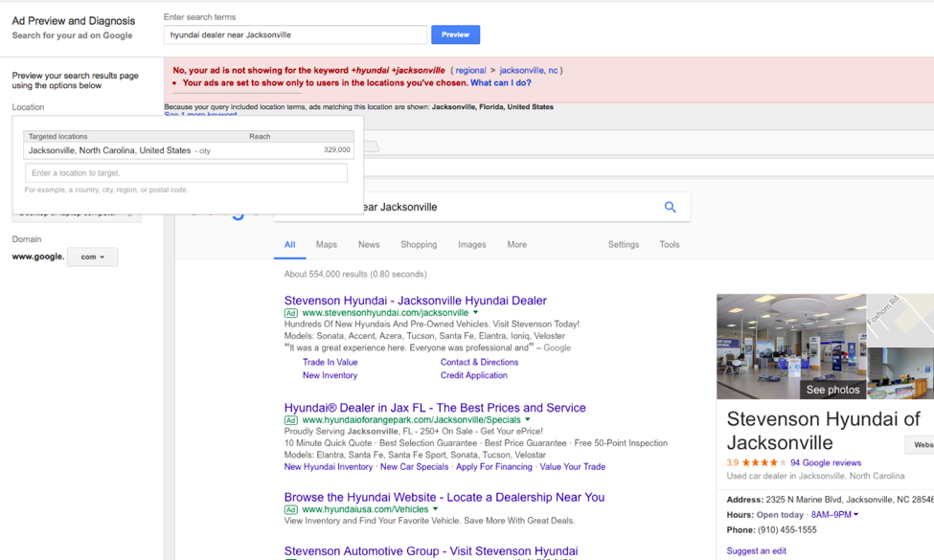Open 'Stevenson Hyundai - Jacksonville Hyundai Dealer' ad title
Screen dimensions: 934x560
[x=415, y=301]
